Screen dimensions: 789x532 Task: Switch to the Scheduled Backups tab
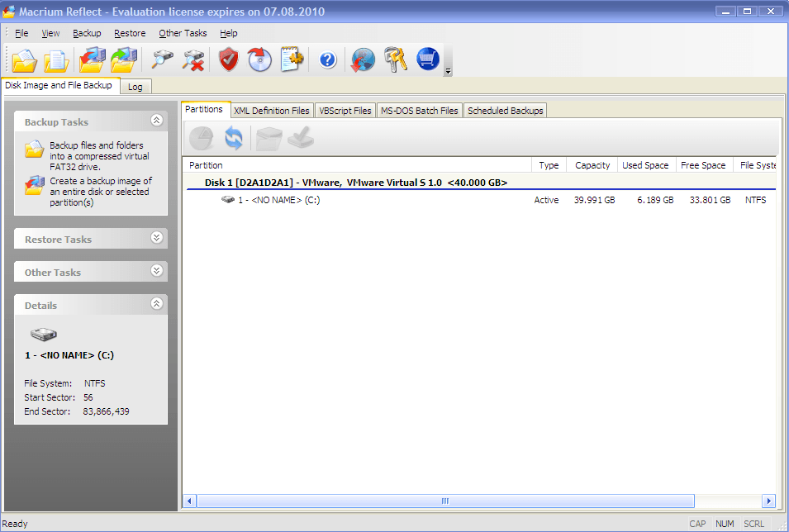point(505,109)
